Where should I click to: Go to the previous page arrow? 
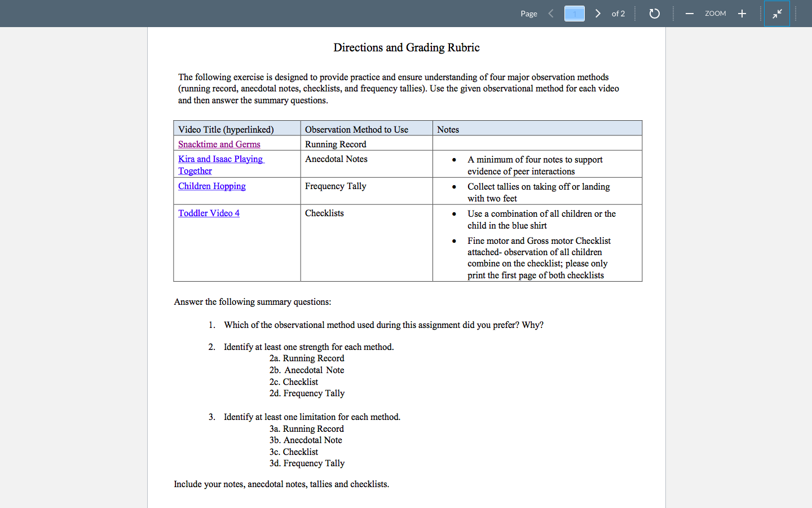coord(551,14)
